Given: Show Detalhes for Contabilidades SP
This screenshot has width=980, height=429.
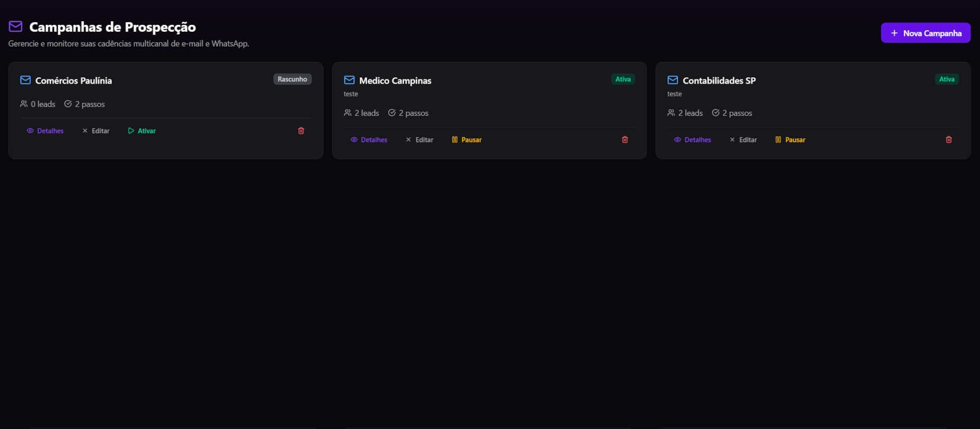Looking at the screenshot, I should coord(693,140).
